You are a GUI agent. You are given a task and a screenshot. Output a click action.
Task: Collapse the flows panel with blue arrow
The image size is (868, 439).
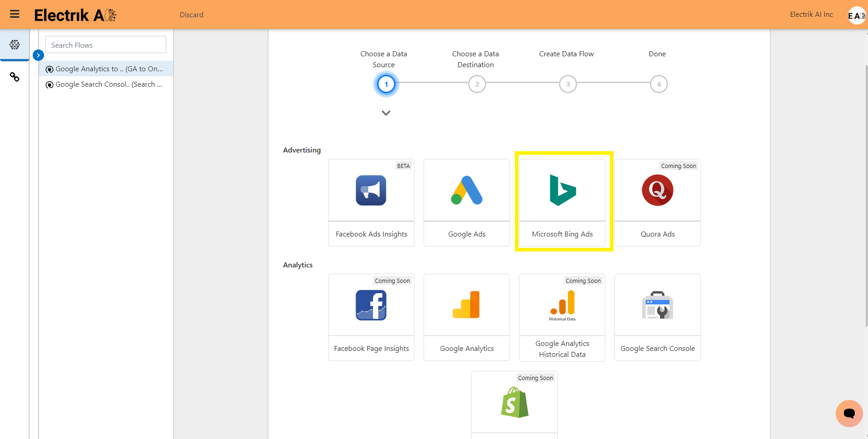tap(38, 55)
